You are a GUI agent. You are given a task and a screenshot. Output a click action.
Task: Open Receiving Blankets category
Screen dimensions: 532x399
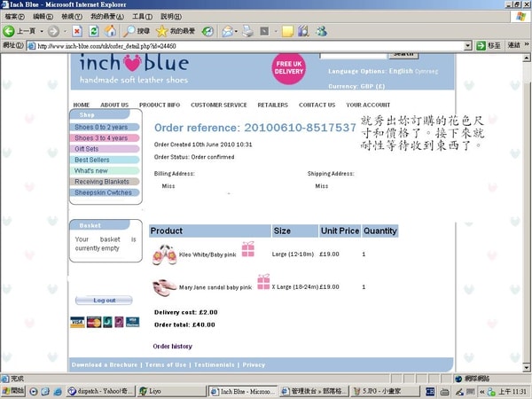(x=105, y=182)
